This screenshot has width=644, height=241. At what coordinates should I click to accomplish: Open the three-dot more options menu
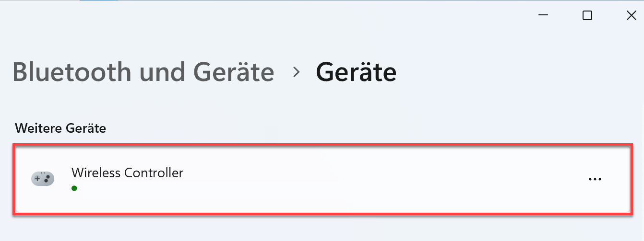point(595,179)
